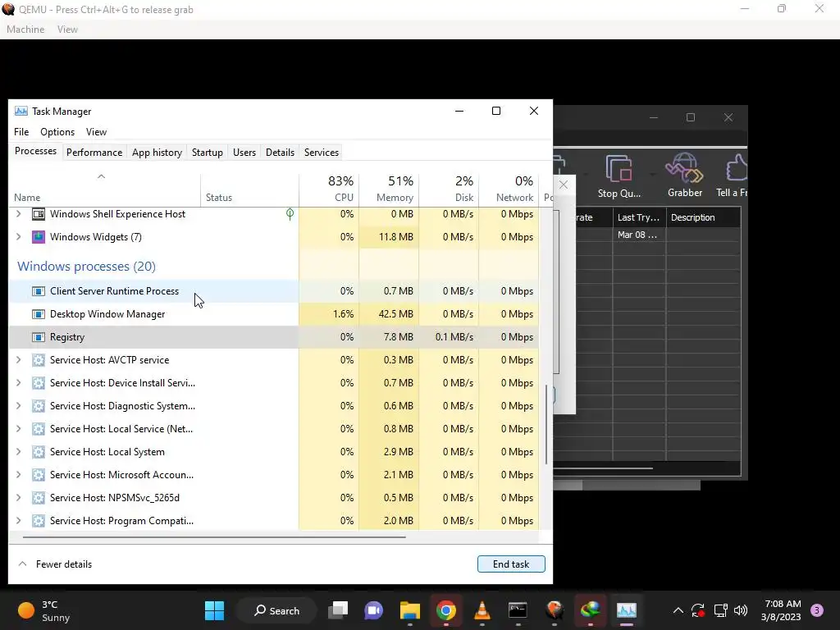Open notification center badge 3
The image size is (840, 630).
tap(817, 610)
